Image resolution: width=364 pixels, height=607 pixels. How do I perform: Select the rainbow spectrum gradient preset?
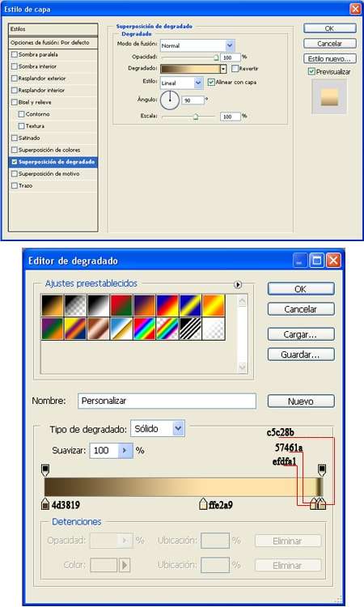[144, 329]
